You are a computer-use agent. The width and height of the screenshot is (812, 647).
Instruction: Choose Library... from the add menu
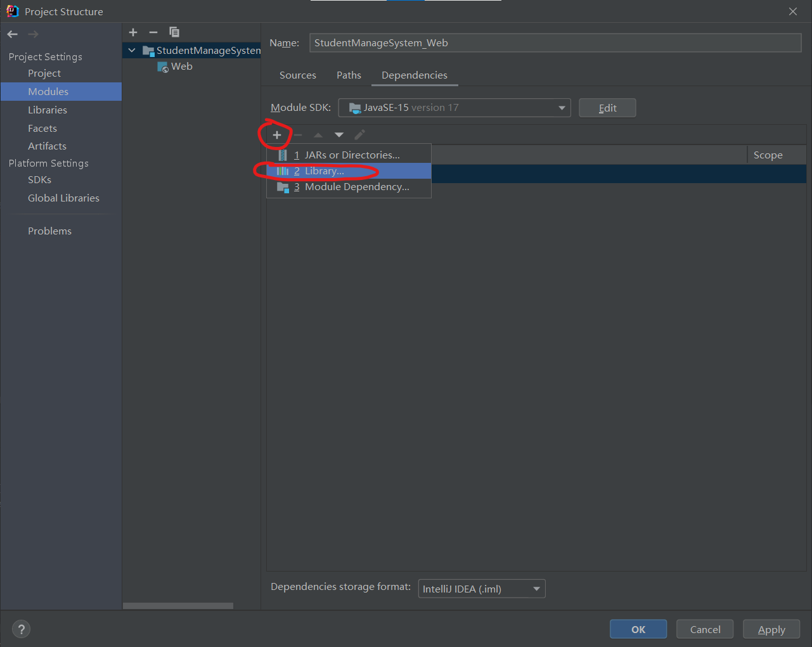[x=349, y=171]
